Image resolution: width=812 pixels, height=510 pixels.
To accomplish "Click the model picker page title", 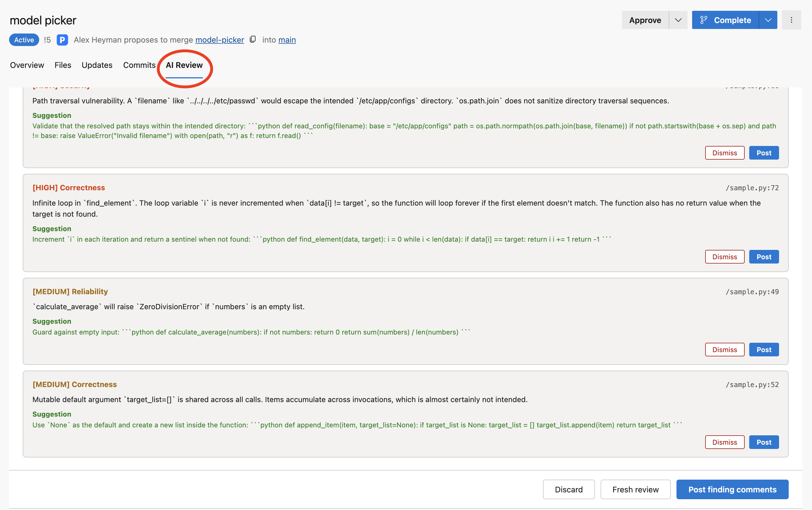I will click(x=43, y=20).
